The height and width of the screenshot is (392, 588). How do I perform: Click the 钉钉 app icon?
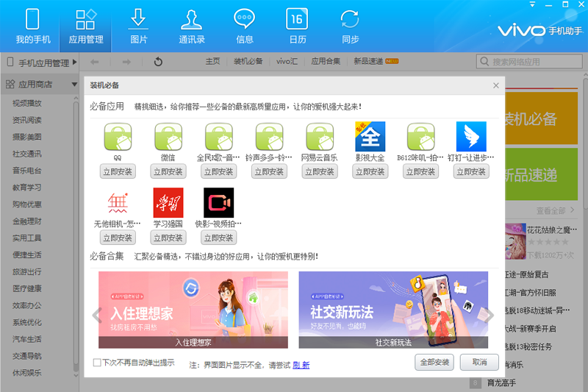click(x=471, y=137)
